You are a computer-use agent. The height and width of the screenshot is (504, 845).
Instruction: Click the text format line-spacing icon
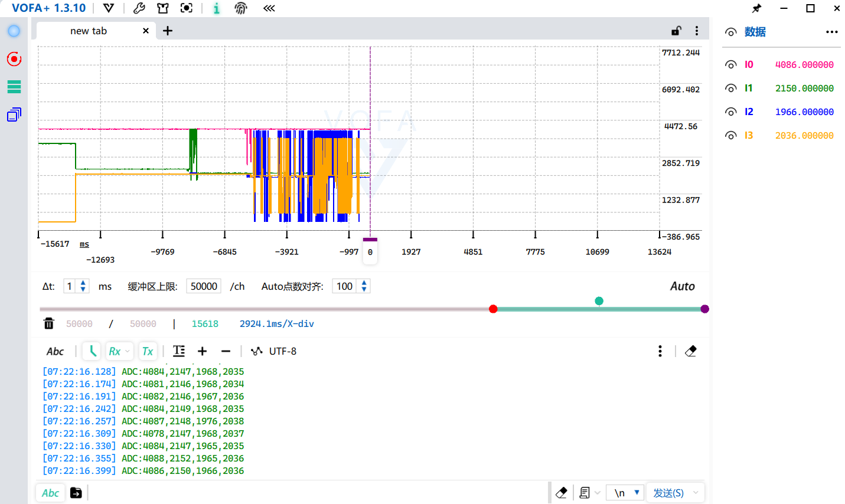click(179, 351)
